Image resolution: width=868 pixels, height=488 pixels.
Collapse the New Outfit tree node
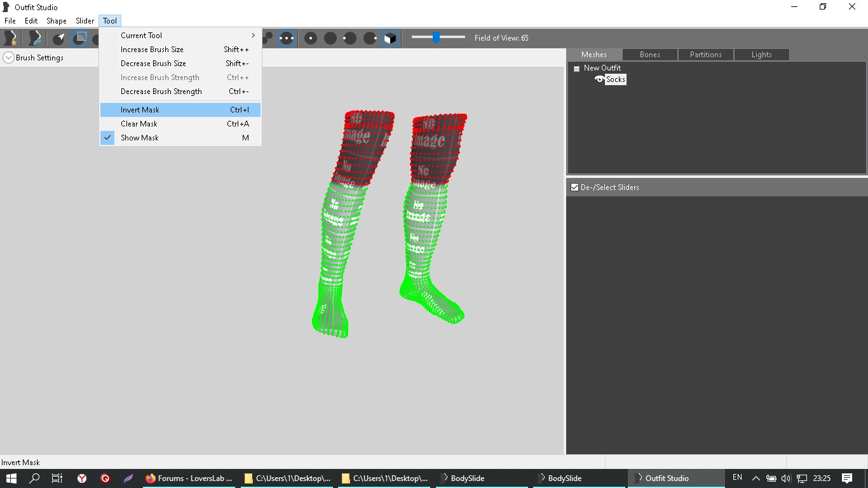click(x=576, y=69)
